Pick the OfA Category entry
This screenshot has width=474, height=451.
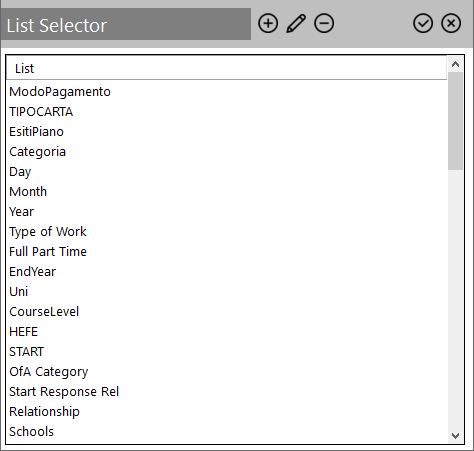(227, 372)
